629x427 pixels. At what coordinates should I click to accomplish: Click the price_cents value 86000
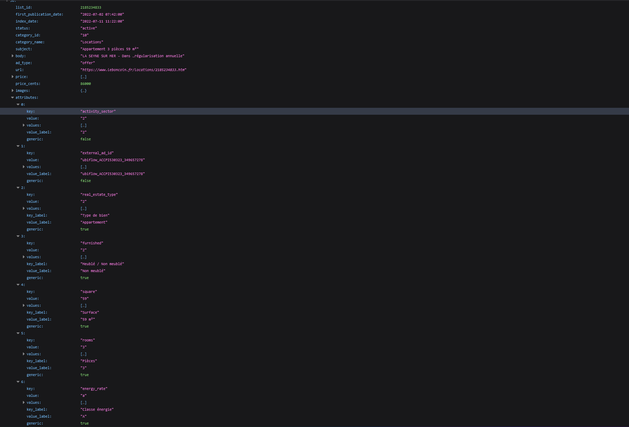point(86,84)
